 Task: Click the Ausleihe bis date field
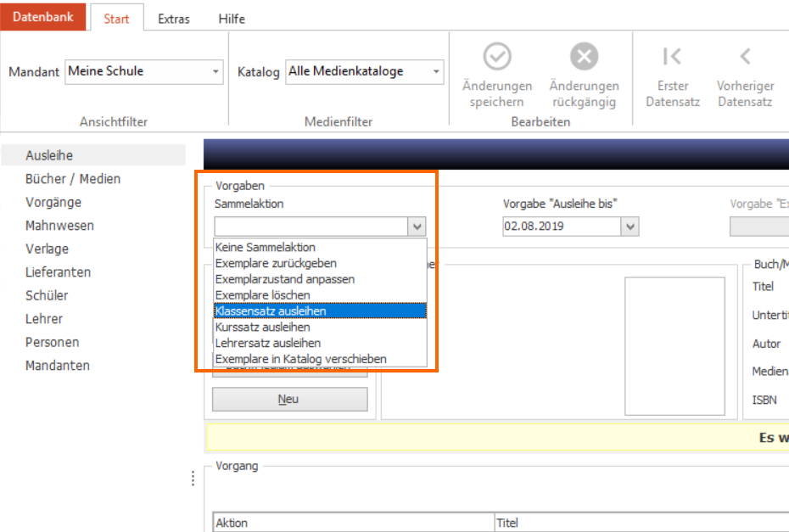pos(562,227)
